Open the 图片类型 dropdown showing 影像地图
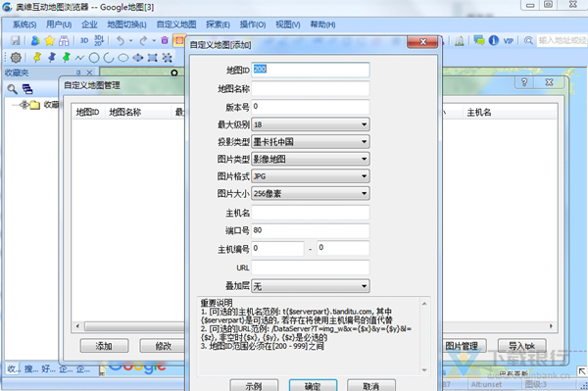588x391 pixels. [311, 159]
